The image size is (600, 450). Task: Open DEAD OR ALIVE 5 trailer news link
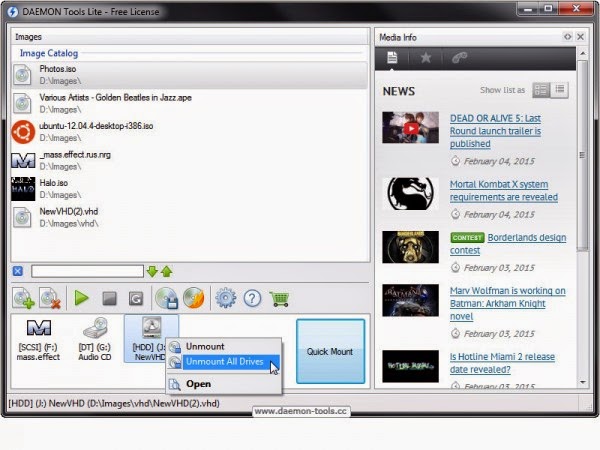[495, 131]
